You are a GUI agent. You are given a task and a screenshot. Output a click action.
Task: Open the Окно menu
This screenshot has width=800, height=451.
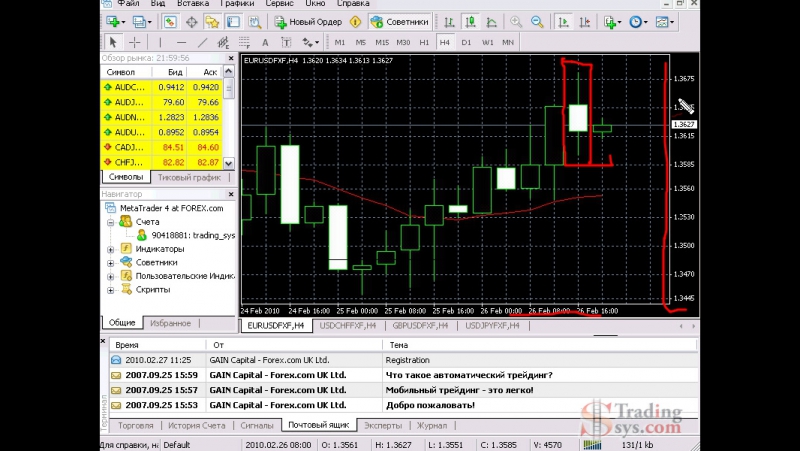[315, 4]
